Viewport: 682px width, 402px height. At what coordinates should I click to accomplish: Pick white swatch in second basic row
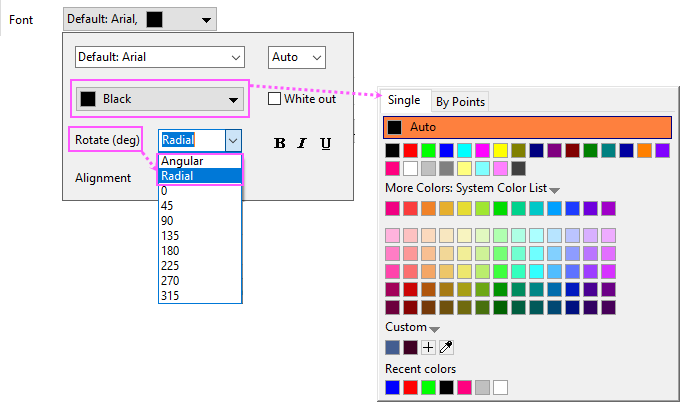(411, 168)
